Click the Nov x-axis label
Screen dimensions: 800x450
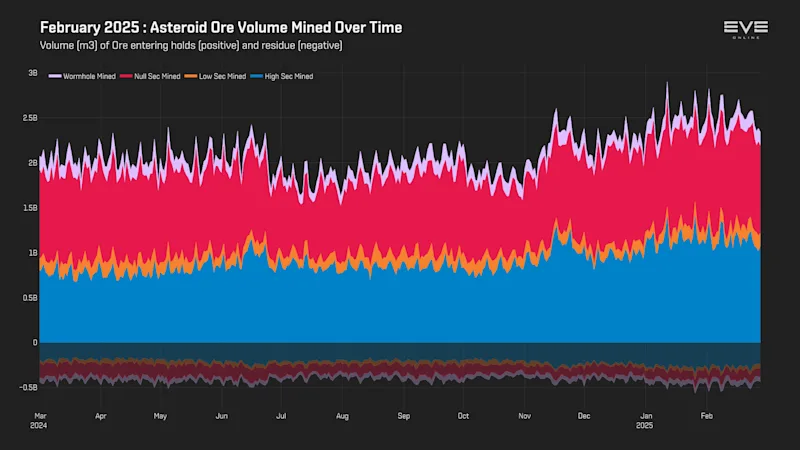click(524, 416)
